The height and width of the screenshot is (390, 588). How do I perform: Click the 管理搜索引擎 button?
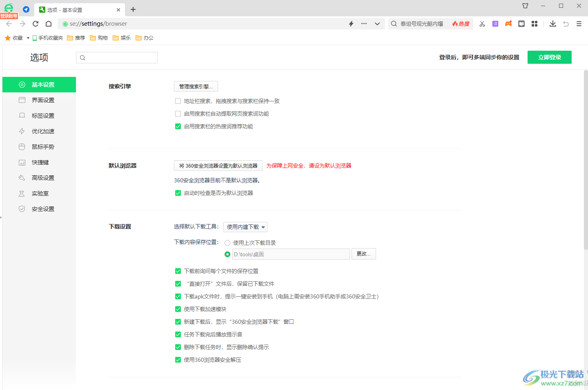coord(196,86)
